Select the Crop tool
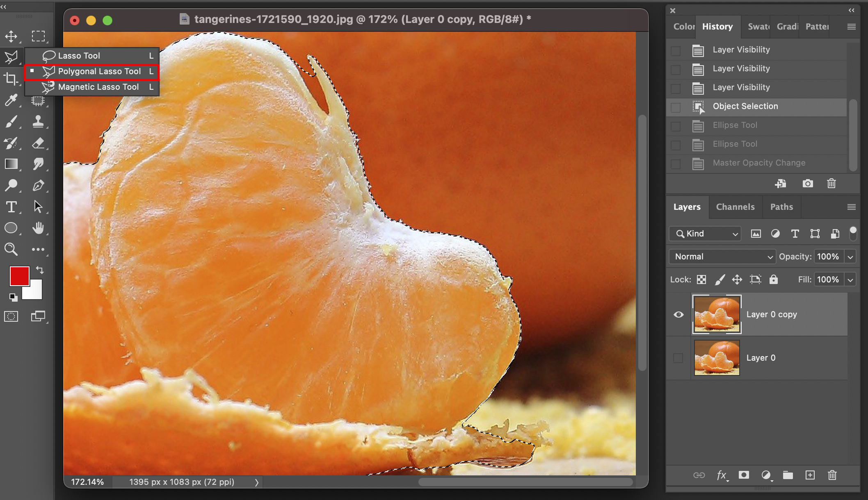 11,79
